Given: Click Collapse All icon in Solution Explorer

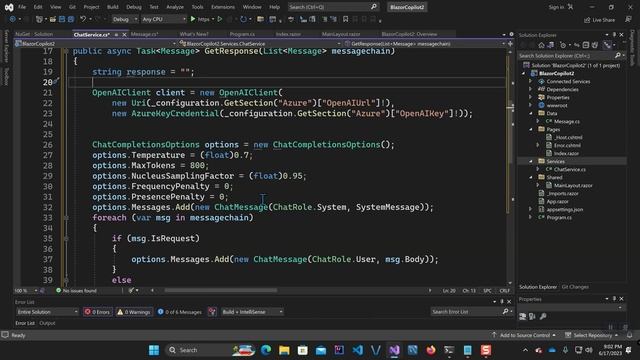Looking at the screenshot, I should (586, 45).
